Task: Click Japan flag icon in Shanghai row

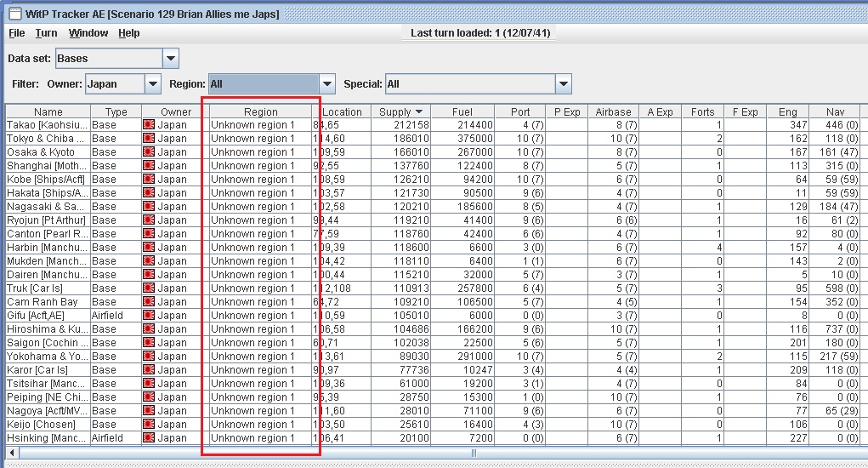Action: pos(149,166)
